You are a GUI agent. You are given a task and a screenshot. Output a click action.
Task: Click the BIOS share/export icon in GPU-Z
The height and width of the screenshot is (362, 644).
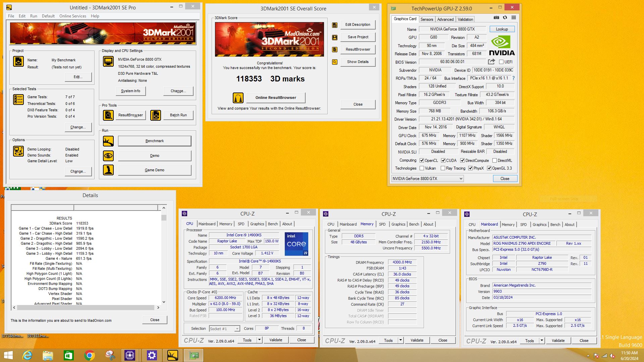click(x=491, y=62)
